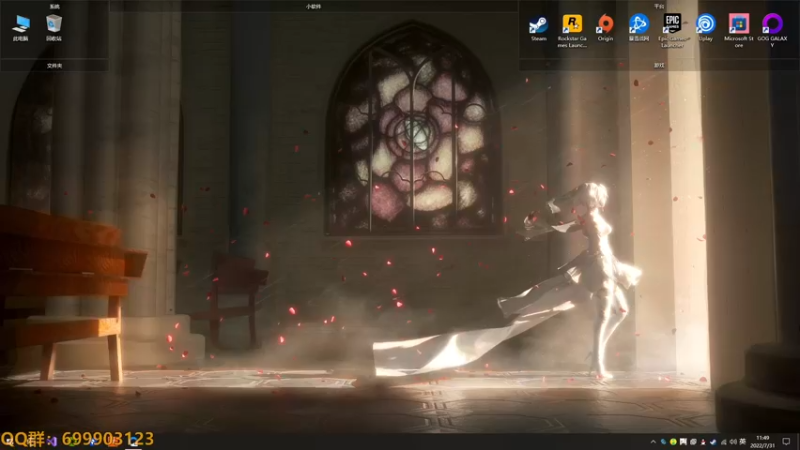The width and height of the screenshot is (800, 450).
Task: Open the Steam desktop shortcut
Action: click(x=539, y=29)
